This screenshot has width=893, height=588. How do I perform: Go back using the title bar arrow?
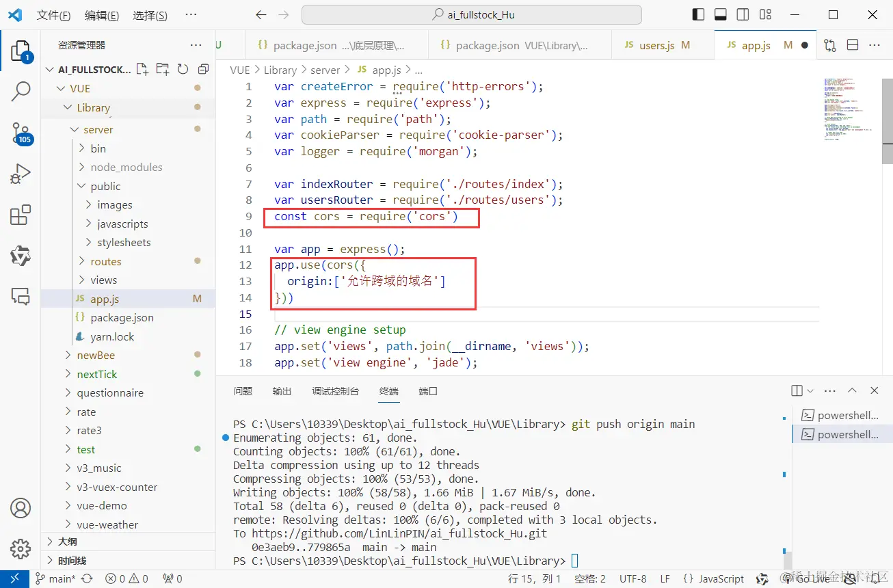(261, 15)
